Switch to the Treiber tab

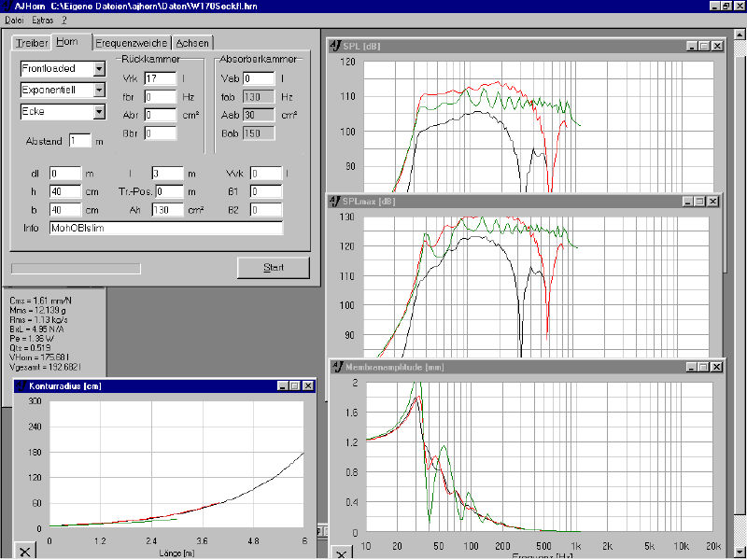[x=31, y=43]
